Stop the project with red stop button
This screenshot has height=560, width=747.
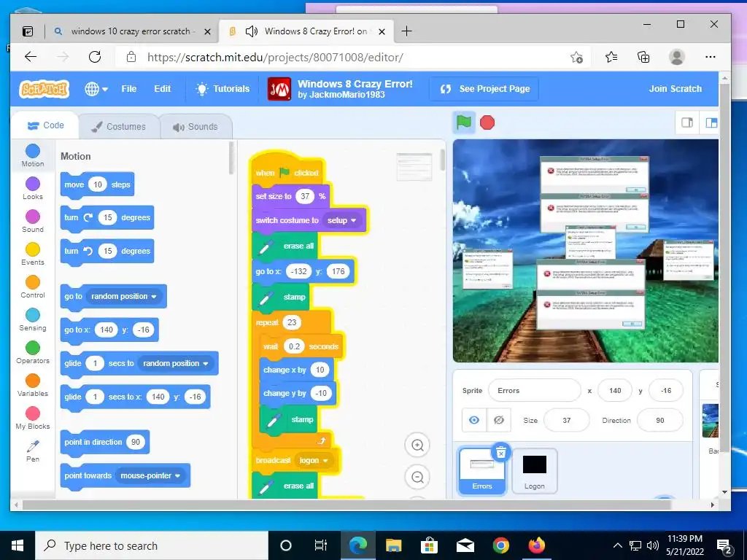tap(487, 122)
